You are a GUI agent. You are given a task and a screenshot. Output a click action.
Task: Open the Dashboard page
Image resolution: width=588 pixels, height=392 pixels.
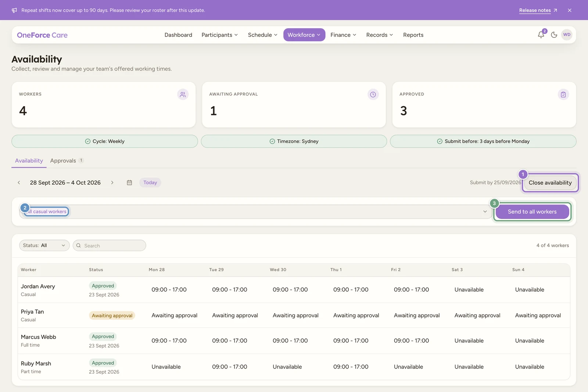click(x=178, y=35)
